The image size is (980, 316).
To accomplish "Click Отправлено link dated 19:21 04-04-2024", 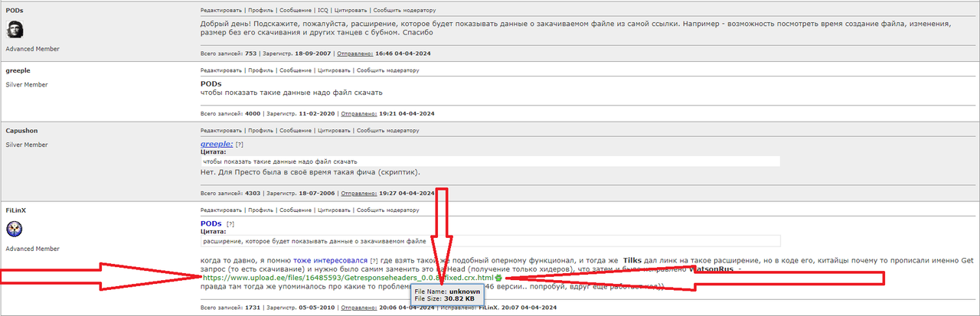I will point(361,113).
